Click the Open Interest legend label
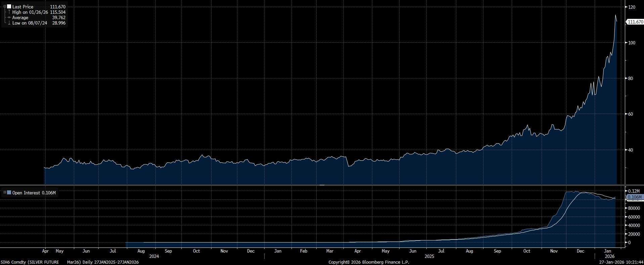Image resolution: width=644 pixels, height=265 pixels. coord(26,193)
